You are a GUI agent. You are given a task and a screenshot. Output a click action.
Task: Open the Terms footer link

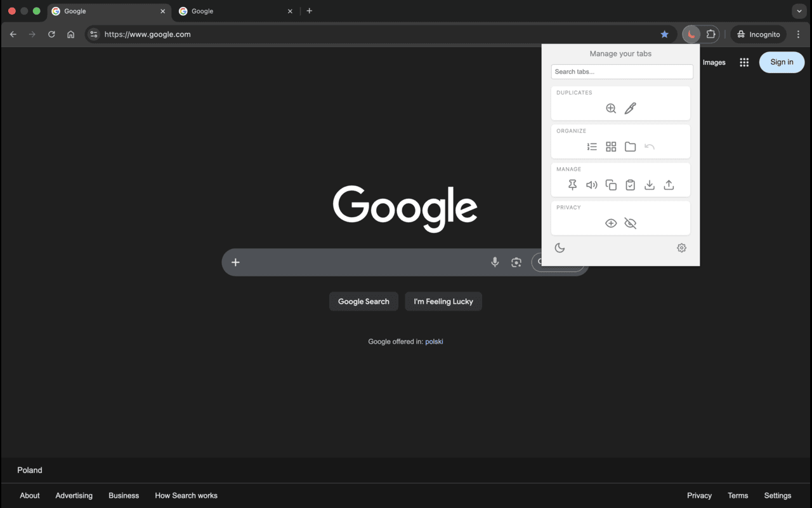pos(738,496)
